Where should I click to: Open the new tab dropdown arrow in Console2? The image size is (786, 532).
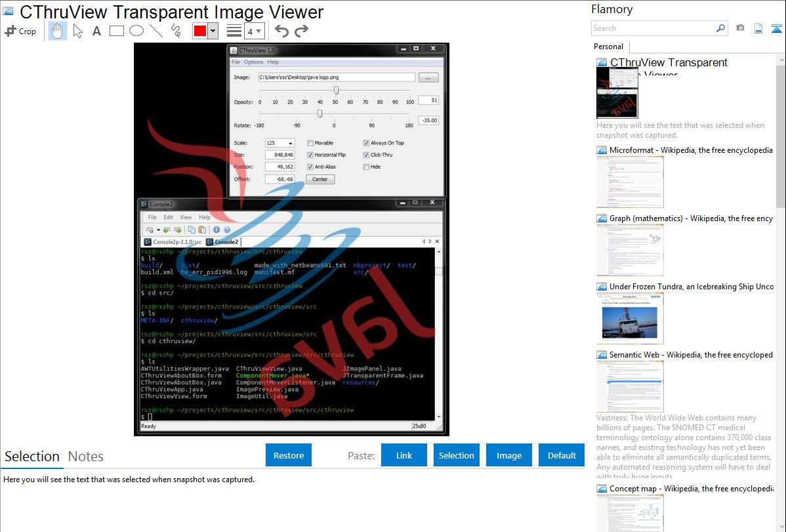pos(158,230)
